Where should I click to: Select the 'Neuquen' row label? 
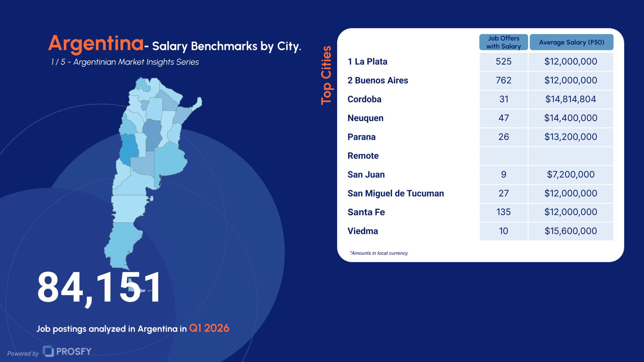(365, 118)
